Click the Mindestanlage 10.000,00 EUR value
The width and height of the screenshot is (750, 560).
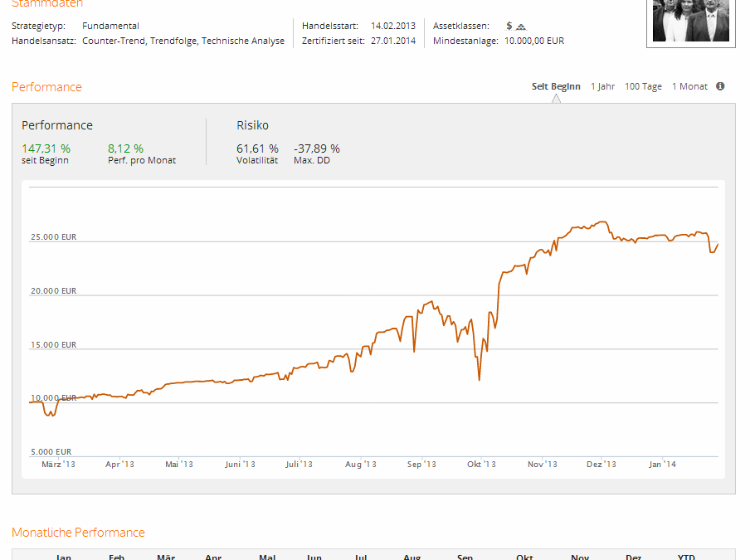click(x=534, y=41)
